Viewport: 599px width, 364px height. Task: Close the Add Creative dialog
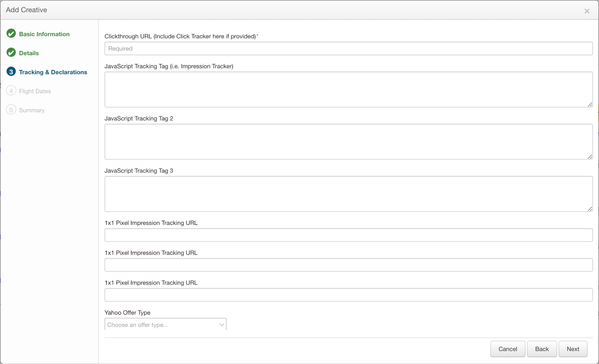point(587,11)
